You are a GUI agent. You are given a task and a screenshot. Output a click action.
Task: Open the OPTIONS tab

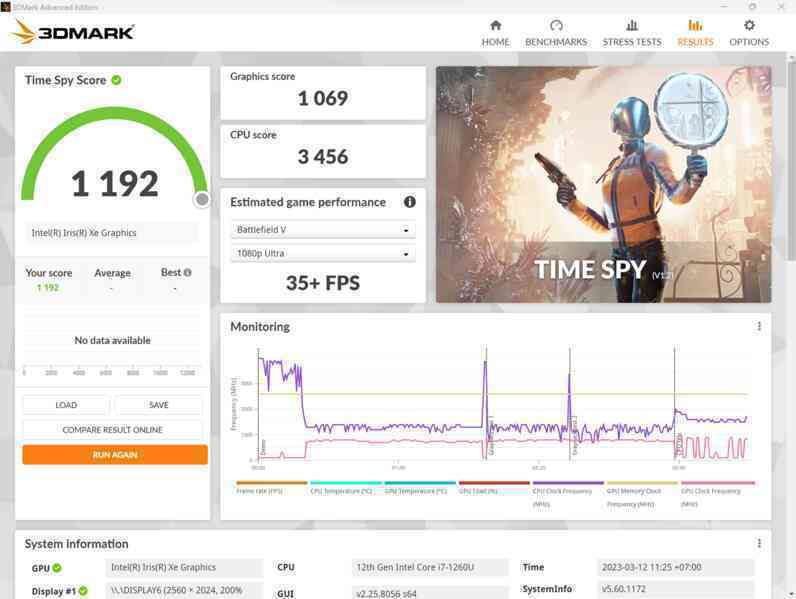[x=749, y=34]
